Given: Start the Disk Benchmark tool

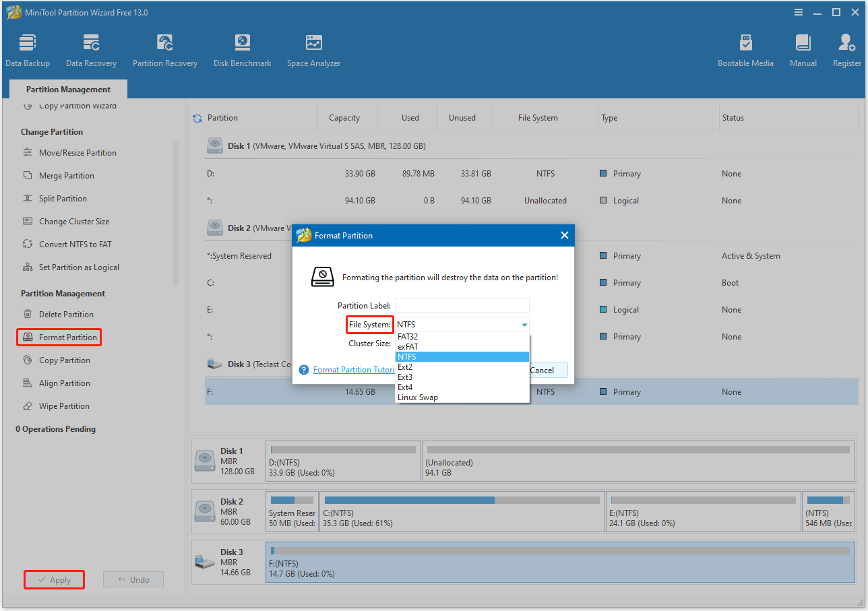Looking at the screenshot, I should [x=242, y=47].
